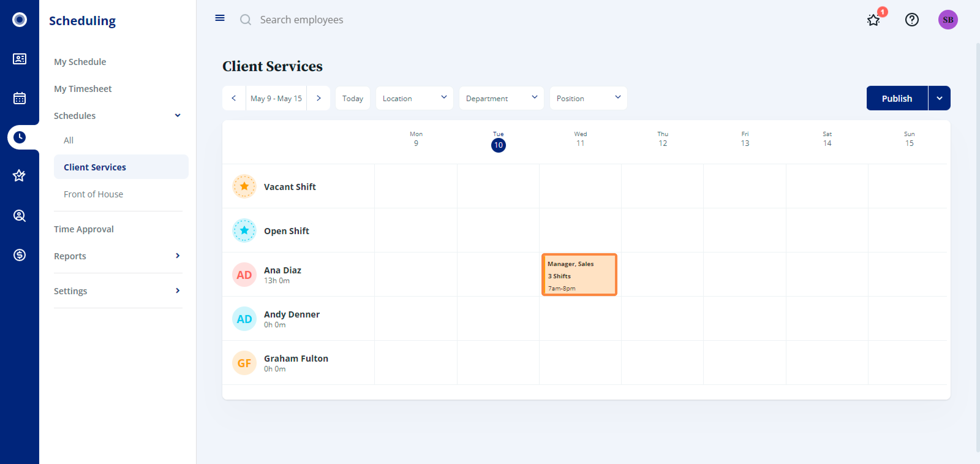Screen dimensions: 980x464
Task: Click the Scheduling title
Action: pos(82,21)
